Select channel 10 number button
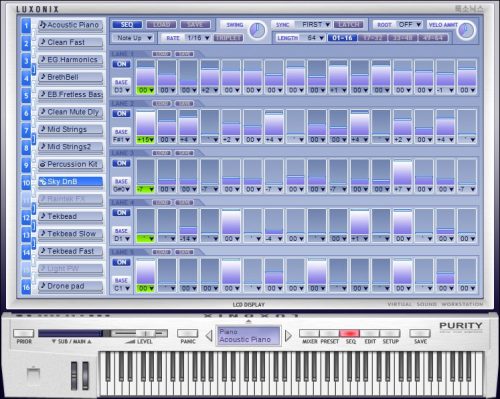 26,183
